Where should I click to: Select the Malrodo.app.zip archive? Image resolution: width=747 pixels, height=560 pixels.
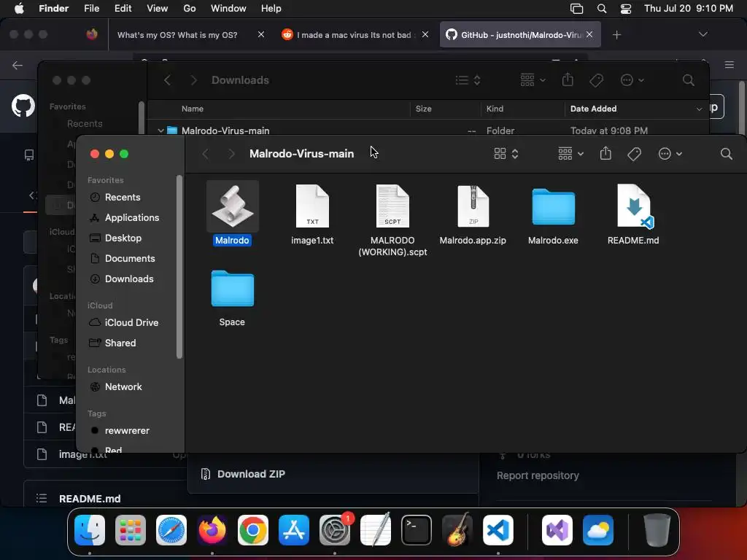(473, 206)
